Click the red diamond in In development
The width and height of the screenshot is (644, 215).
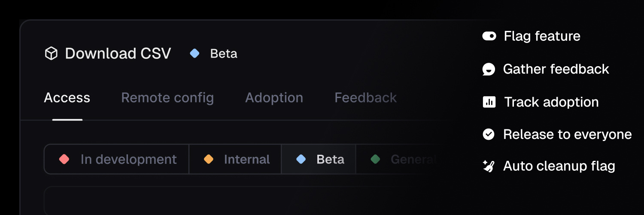[64, 159]
